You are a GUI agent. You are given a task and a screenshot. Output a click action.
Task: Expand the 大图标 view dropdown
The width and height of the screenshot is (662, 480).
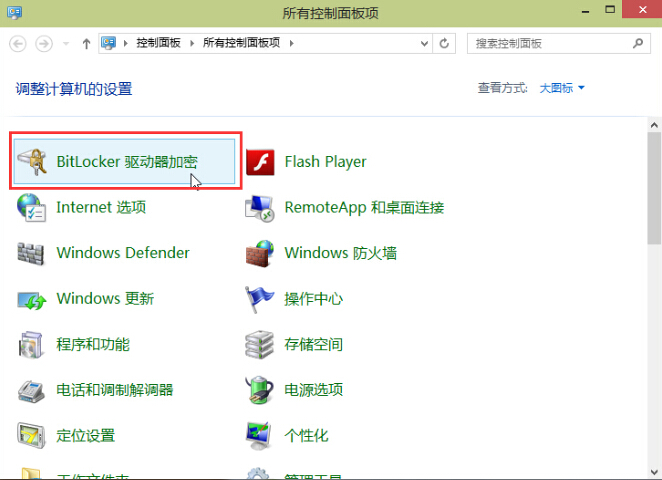pos(562,88)
